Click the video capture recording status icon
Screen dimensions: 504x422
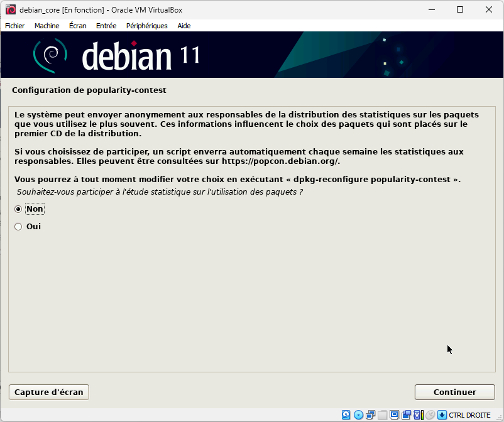(407, 415)
